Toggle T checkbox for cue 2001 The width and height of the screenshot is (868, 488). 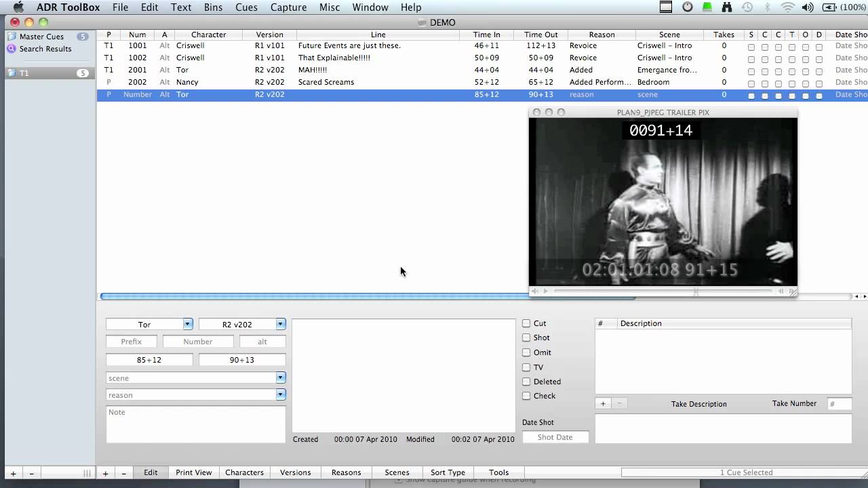click(x=792, y=71)
